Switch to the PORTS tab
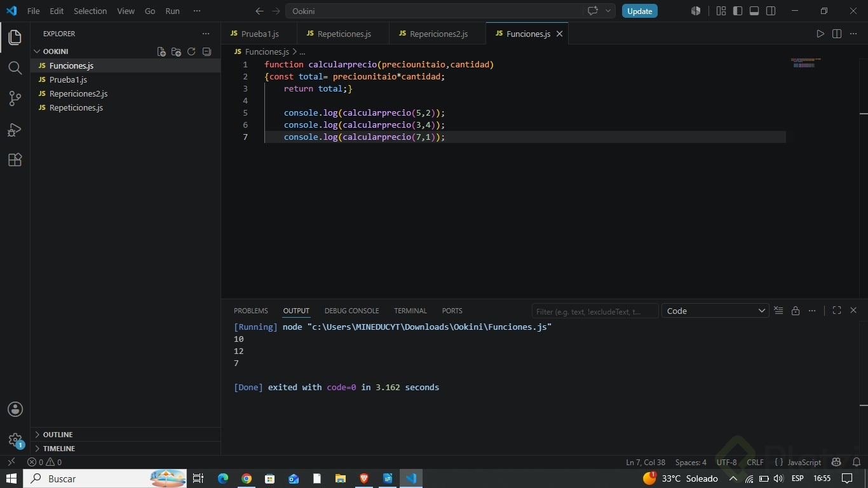The image size is (868, 488). pyautogui.click(x=452, y=311)
